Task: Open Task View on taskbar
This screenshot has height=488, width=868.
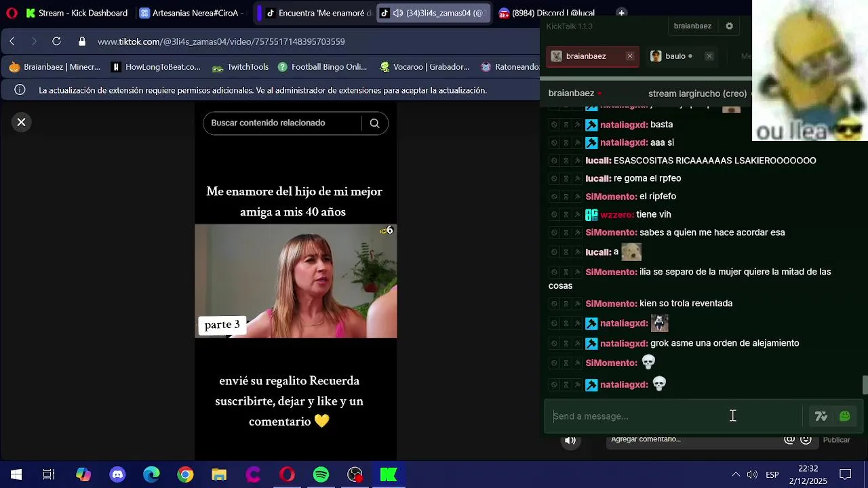Action: point(49,474)
